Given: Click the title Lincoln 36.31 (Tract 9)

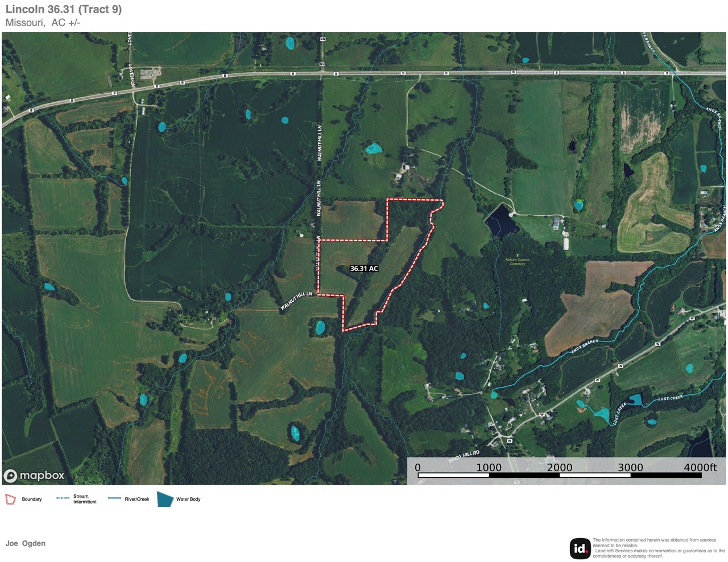Looking at the screenshot, I should tap(64, 9).
